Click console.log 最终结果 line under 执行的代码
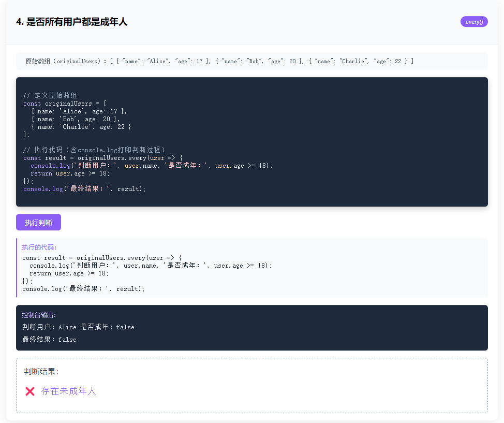Image resolution: width=504 pixels, height=423 pixels. click(x=84, y=289)
